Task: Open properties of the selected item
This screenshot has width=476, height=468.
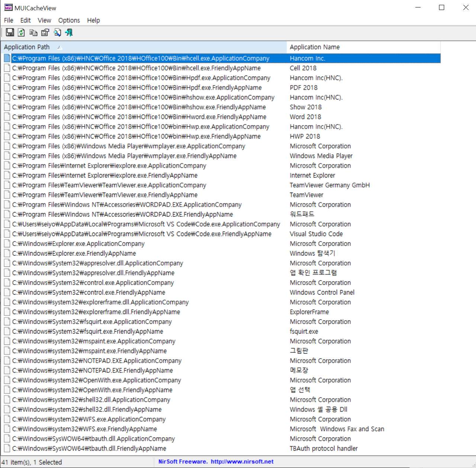Action: [45, 32]
